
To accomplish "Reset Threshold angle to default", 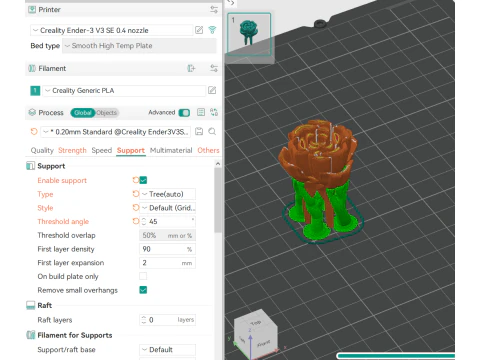I will click(135, 221).
